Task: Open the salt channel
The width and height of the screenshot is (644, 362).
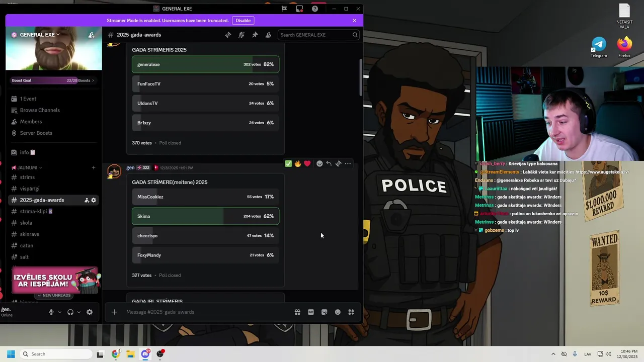Action: tap(53, 257)
